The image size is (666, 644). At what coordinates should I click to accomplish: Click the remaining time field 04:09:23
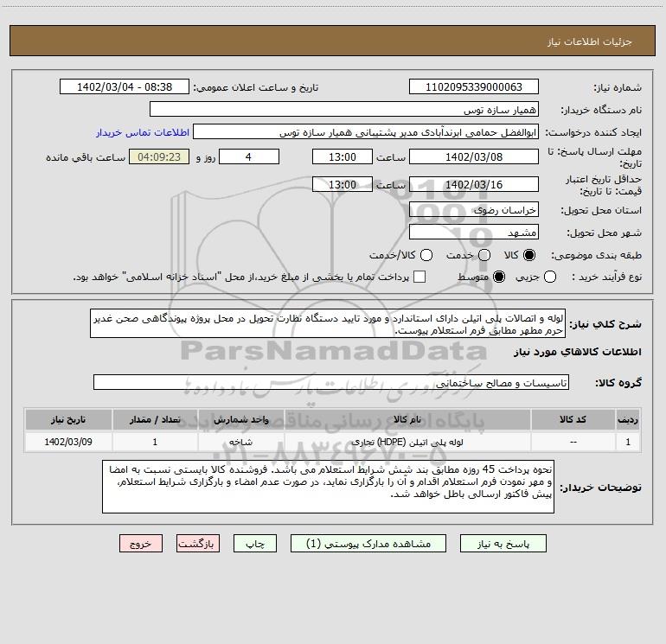(159, 156)
